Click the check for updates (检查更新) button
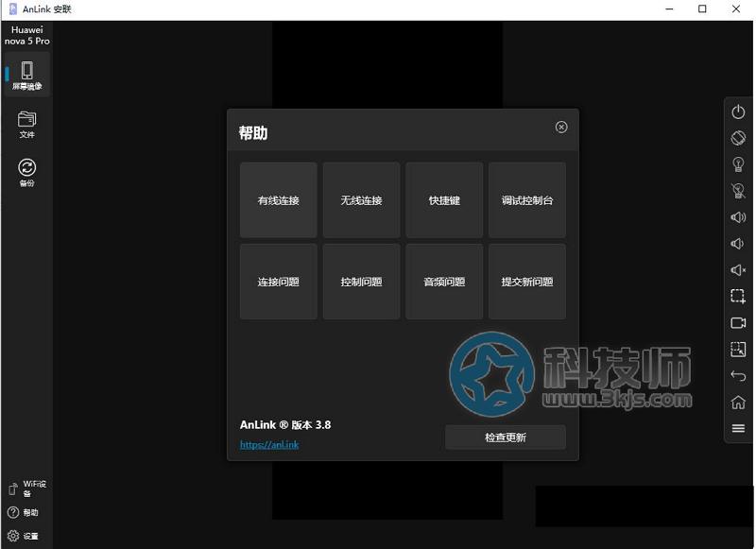756x549 pixels. pyautogui.click(x=506, y=437)
